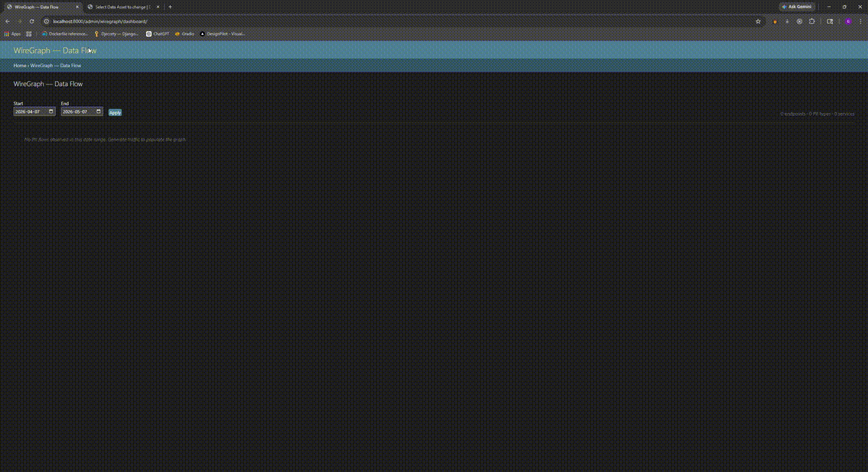Switch to Select Data Asset to change tab
Screen dimensions: 868x472
pos(122,7)
